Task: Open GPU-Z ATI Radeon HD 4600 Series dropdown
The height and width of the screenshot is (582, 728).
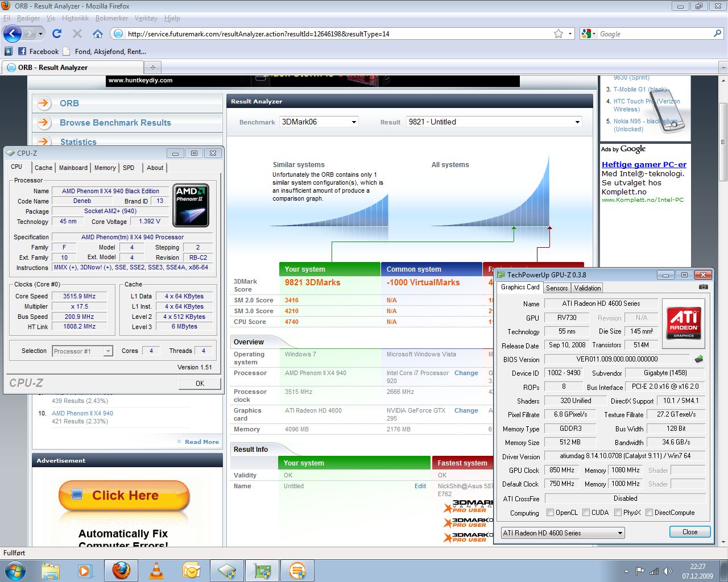Action: coord(562,533)
